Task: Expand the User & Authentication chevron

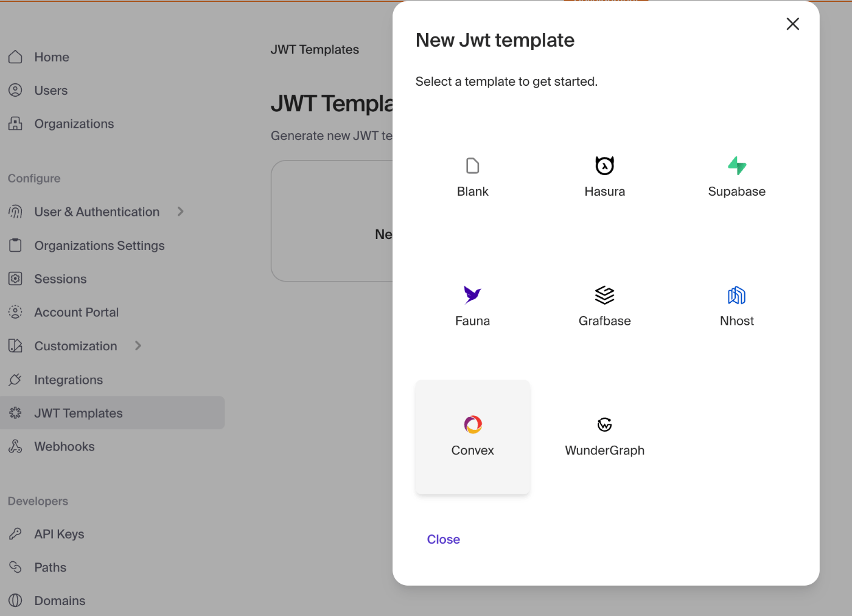Action: pyautogui.click(x=180, y=212)
